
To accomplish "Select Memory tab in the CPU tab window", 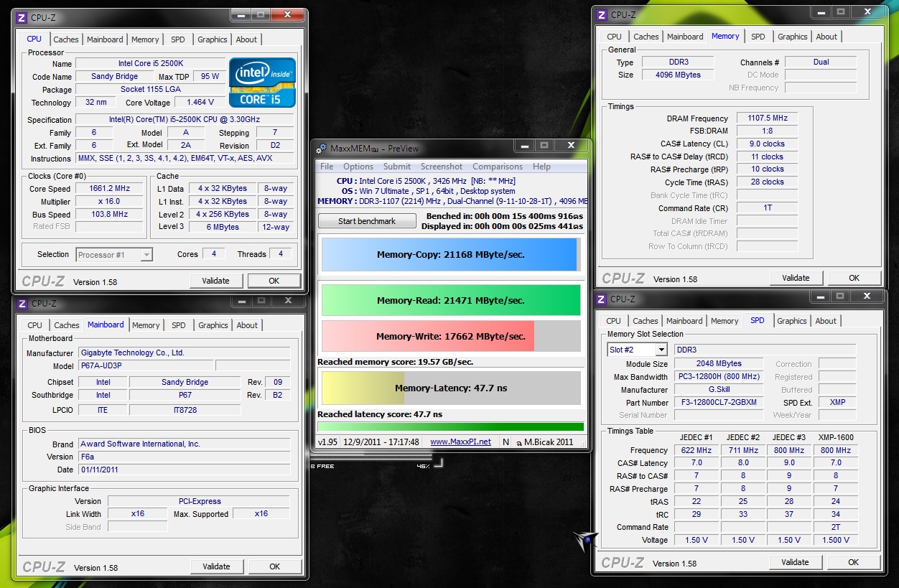I will coord(145,39).
